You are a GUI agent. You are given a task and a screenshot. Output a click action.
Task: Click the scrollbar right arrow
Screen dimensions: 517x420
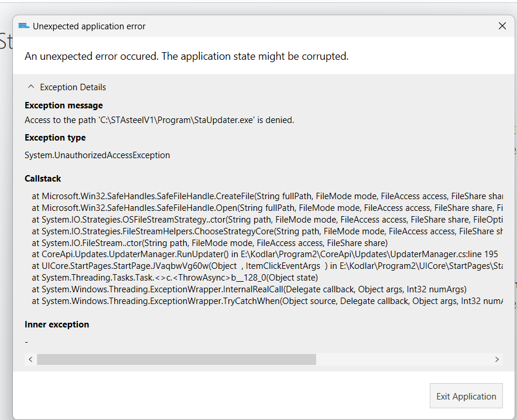(497, 359)
